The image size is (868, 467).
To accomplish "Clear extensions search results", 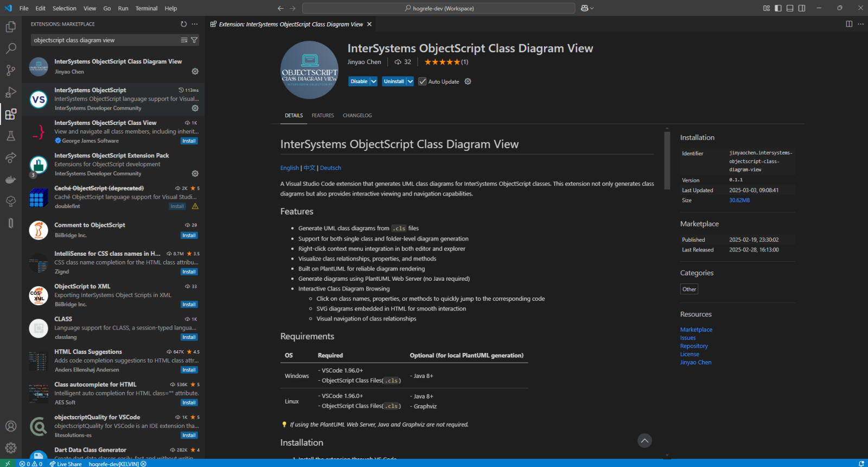I will pos(184,40).
